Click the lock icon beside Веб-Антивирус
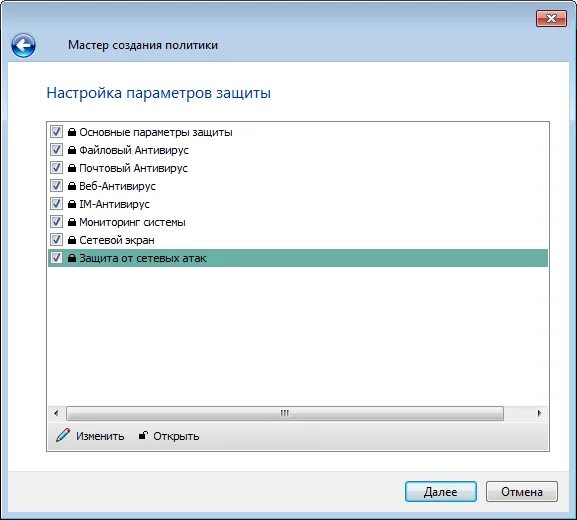This screenshot has height=520, width=577. tap(72, 186)
